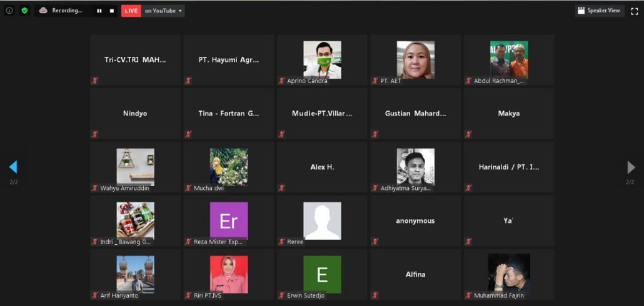Switch to Speaker View
Screen dimensions: 644x306
[x=599, y=11]
